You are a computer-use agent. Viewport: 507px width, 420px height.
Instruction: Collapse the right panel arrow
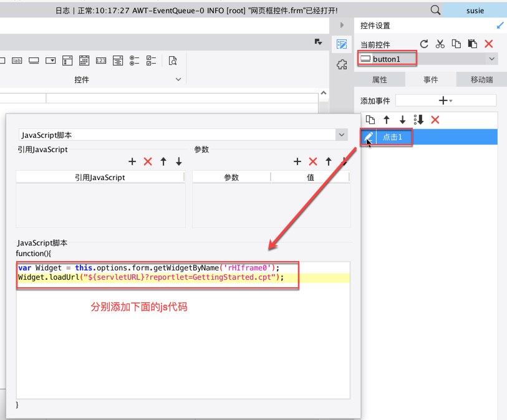tap(342, 25)
